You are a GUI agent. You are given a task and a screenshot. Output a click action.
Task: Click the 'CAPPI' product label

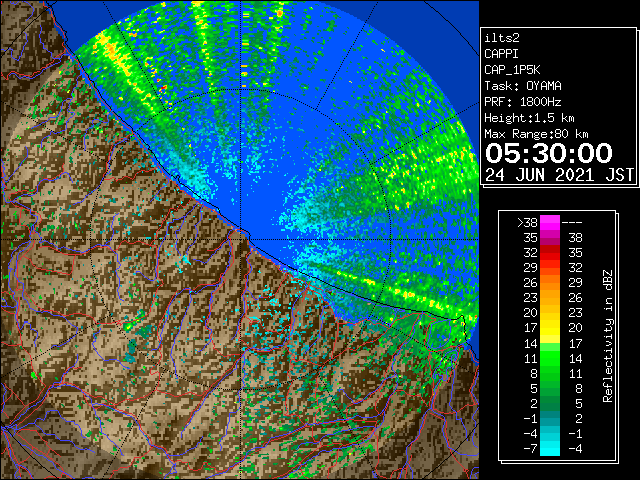[x=501, y=54]
